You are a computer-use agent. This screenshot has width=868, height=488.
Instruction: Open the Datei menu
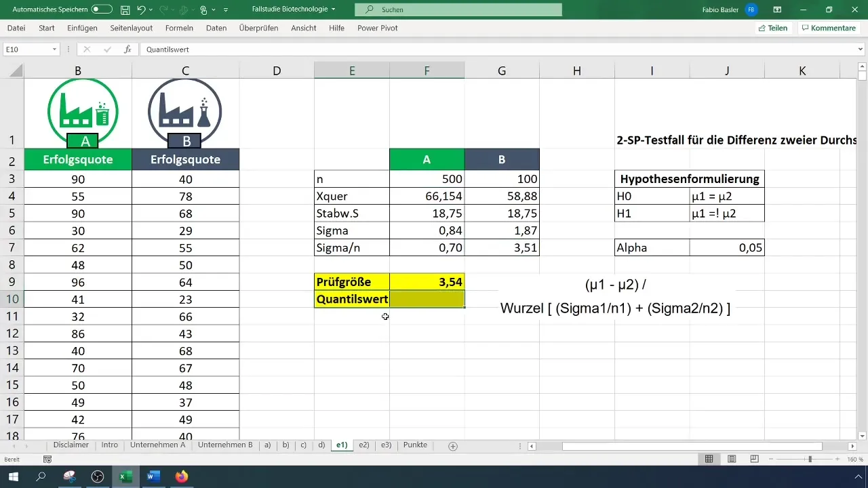pyautogui.click(x=16, y=28)
